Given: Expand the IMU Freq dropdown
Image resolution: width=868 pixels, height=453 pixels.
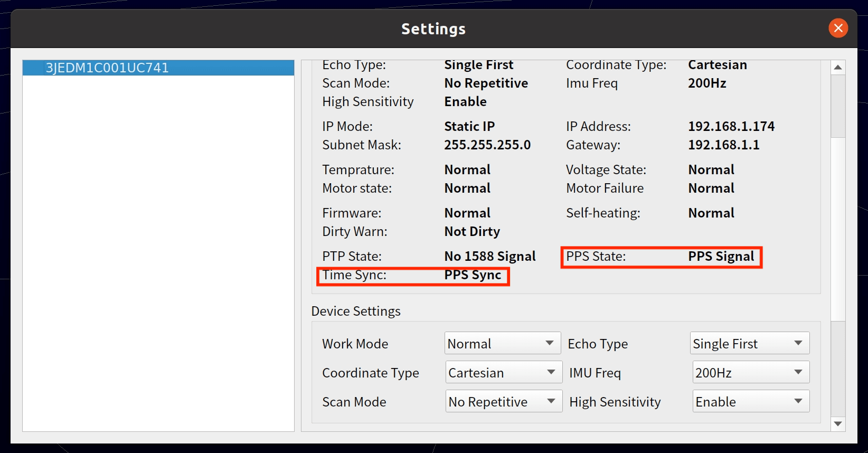Looking at the screenshot, I should [750, 372].
